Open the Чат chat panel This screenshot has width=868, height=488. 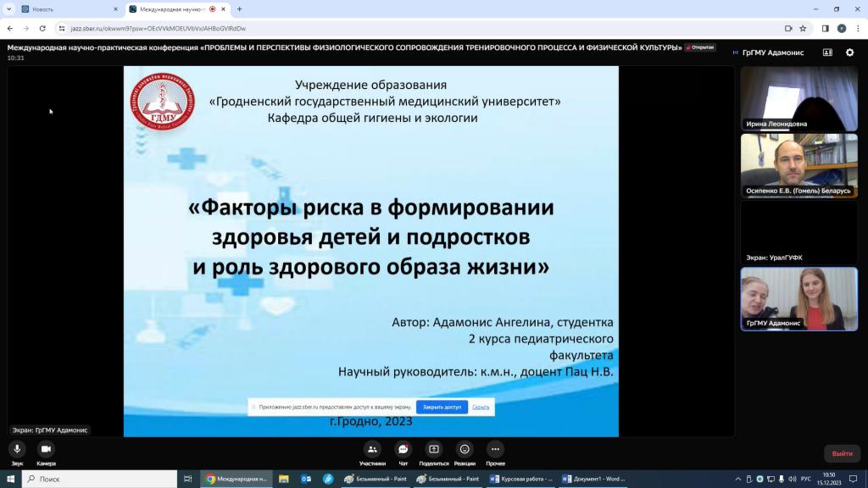coord(403,449)
